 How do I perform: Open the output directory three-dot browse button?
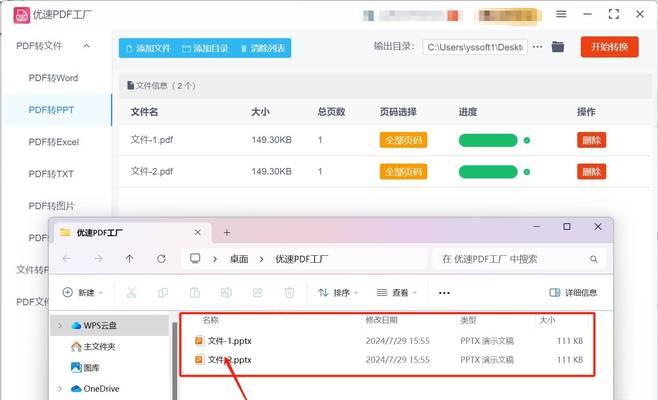coord(538,47)
